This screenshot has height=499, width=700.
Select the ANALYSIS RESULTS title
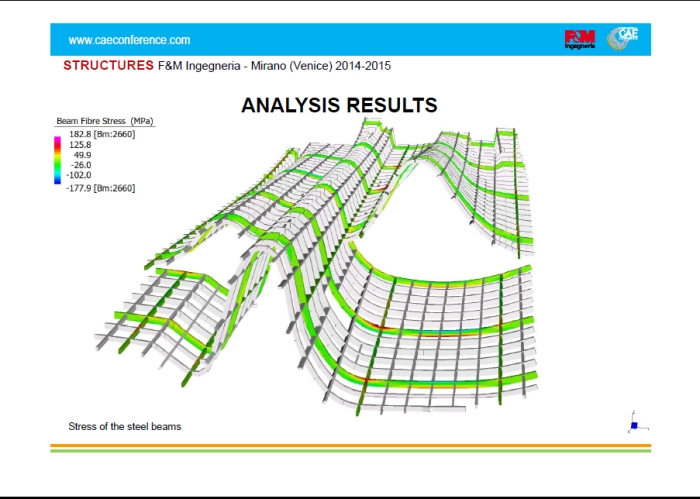tap(339, 105)
